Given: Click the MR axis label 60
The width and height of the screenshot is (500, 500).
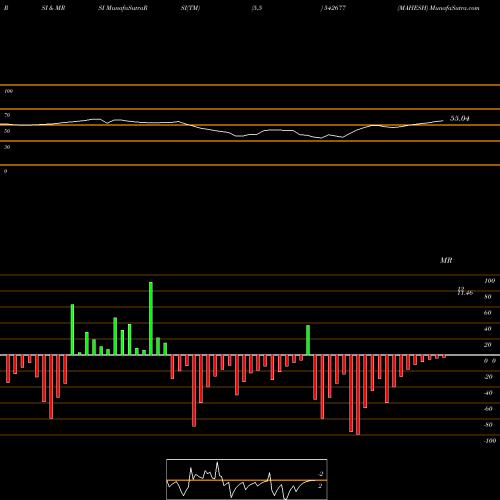Looking at the screenshot, I should click(488, 313).
